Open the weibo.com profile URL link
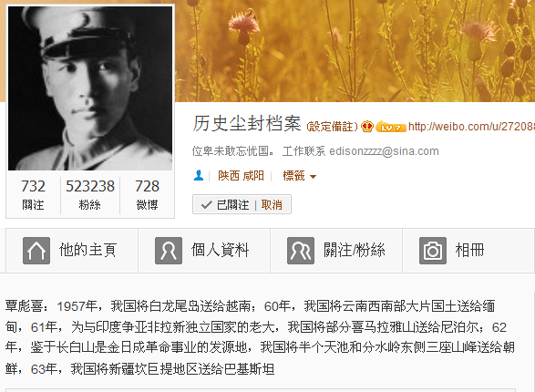 click(471, 127)
